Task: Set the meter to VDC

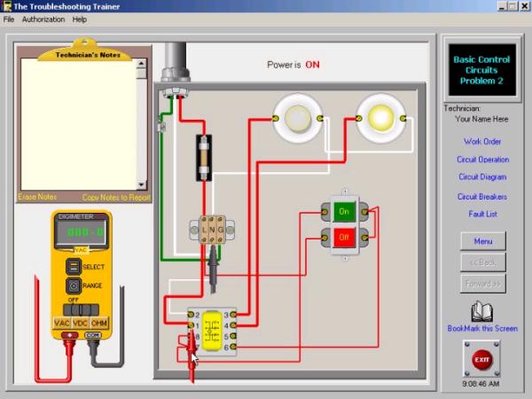Action: pos(81,323)
